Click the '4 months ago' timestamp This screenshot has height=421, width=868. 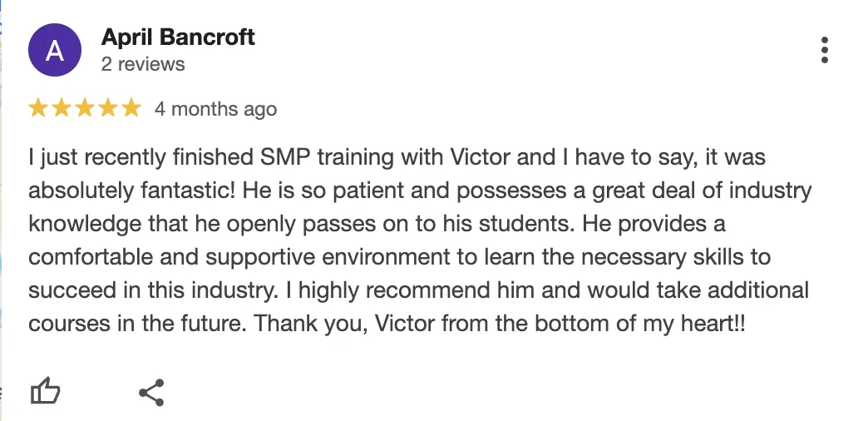(216, 109)
